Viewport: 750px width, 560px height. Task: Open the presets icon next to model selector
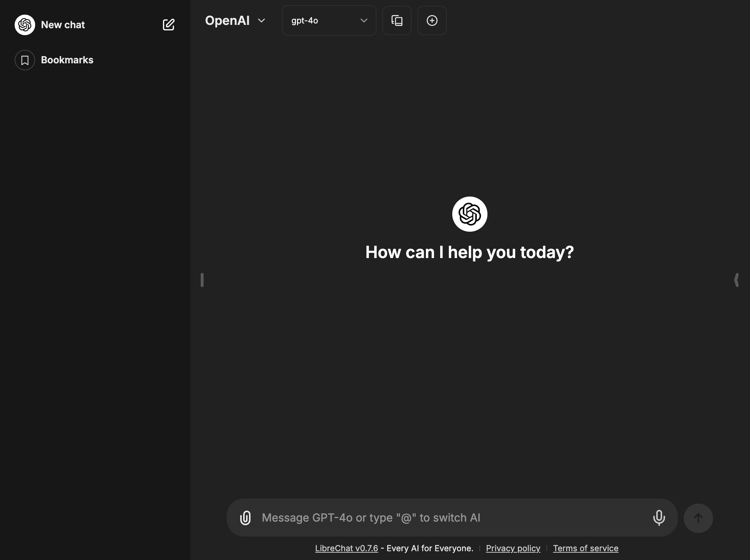pos(397,20)
